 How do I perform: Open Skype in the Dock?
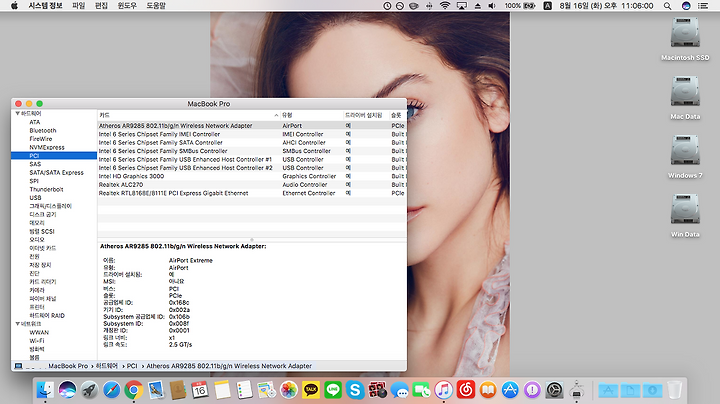[355, 390]
